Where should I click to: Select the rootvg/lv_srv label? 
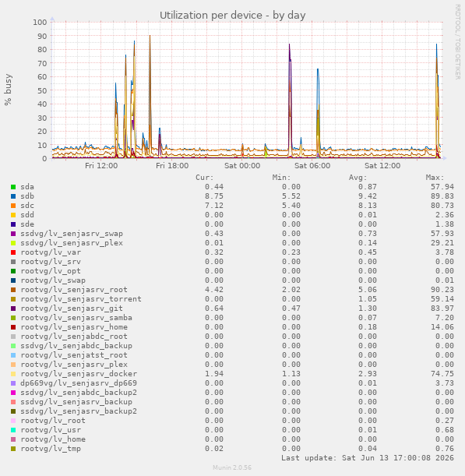tap(51, 262)
